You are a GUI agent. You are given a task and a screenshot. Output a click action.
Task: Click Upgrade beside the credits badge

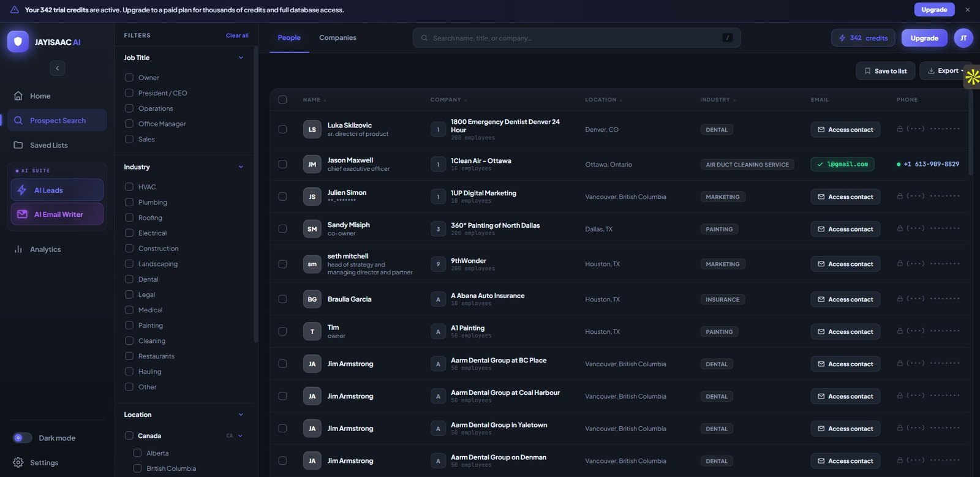(924, 38)
